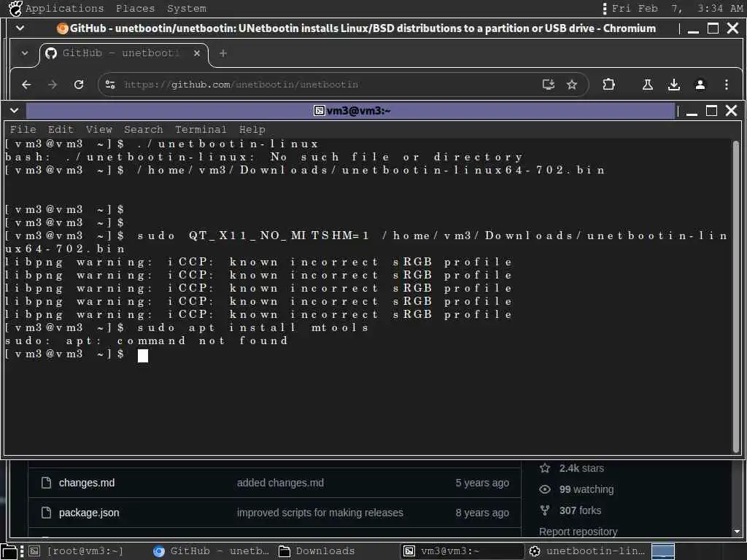Image resolution: width=747 pixels, height=560 pixels.
Task: Open Chromium profile icon
Action: click(x=700, y=85)
